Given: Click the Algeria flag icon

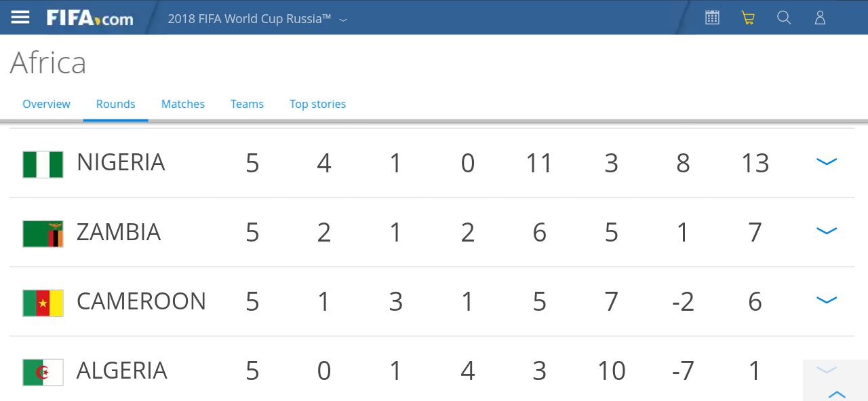Looking at the screenshot, I should tap(43, 372).
